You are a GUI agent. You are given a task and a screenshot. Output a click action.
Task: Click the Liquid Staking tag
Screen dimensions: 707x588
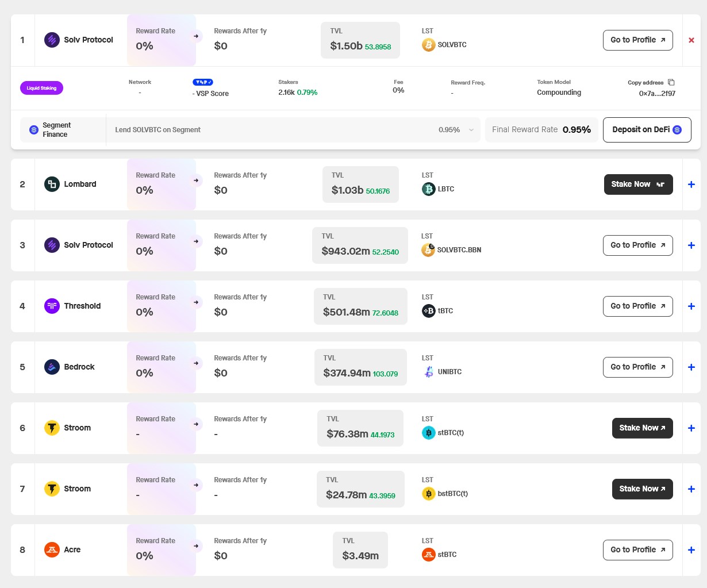point(41,88)
